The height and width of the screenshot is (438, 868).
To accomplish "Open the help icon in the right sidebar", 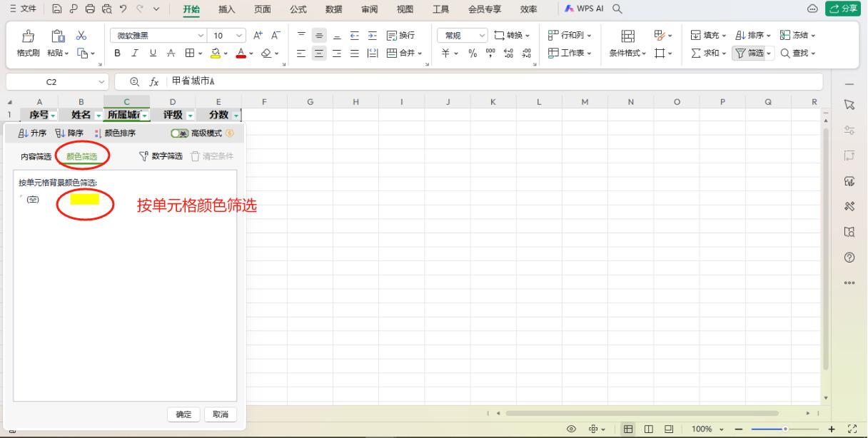I will [x=849, y=257].
